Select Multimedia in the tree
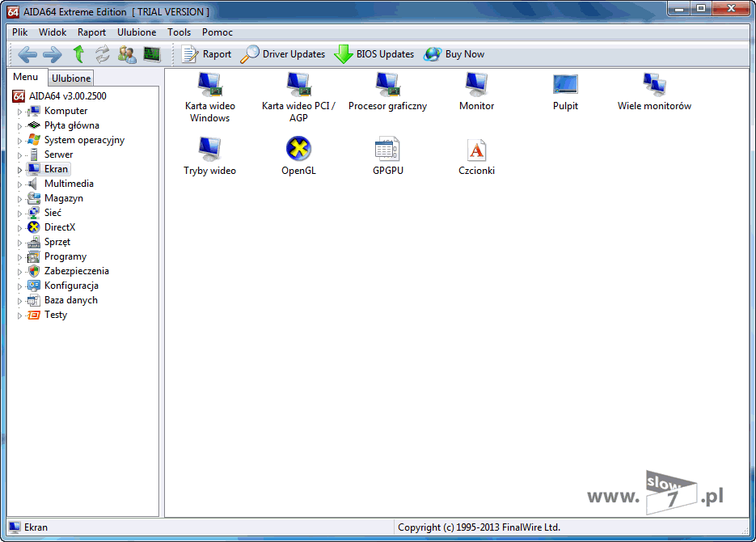This screenshot has height=542, width=756. [69, 184]
